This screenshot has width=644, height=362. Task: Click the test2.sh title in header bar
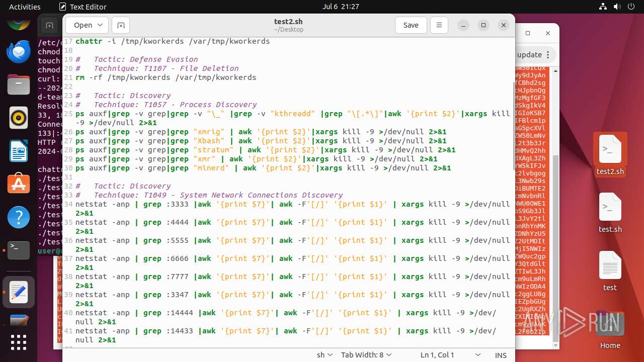(288, 22)
